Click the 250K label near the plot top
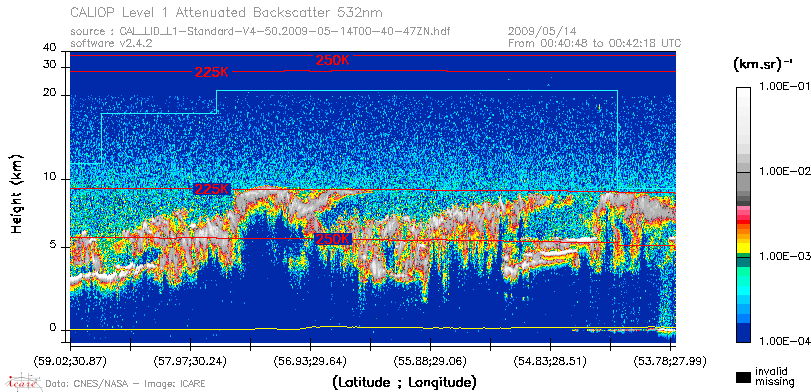 tap(333, 60)
